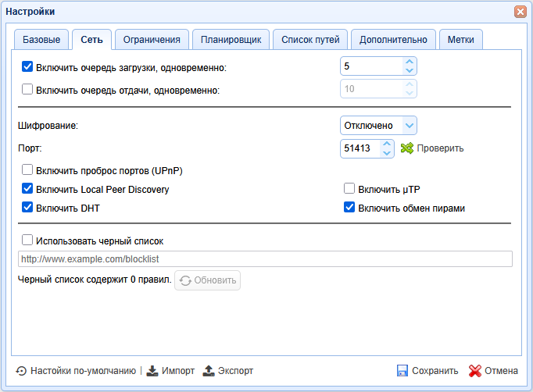This screenshot has width=533, height=392.
Task: Enable the upload queue checkbox
Action: [27, 89]
